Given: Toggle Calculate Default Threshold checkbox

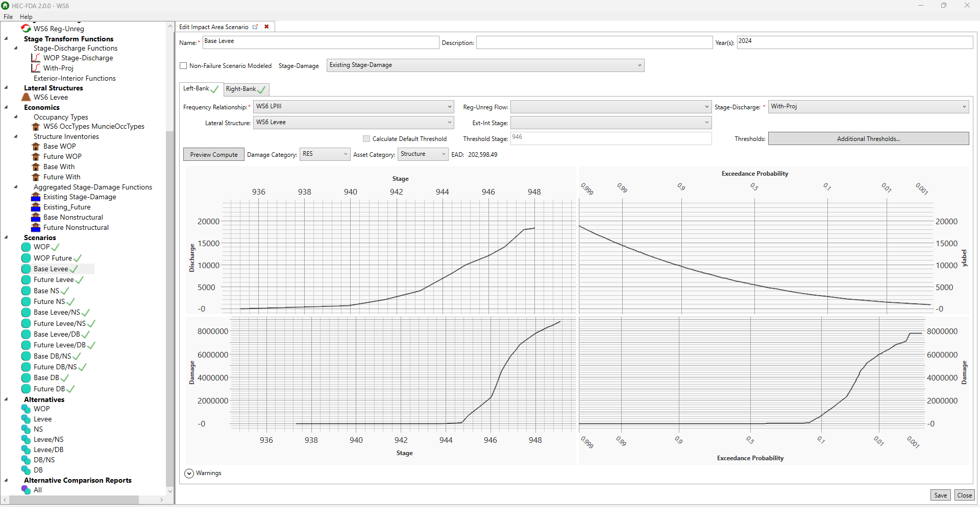Looking at the screenshot, I should [366, 139].
